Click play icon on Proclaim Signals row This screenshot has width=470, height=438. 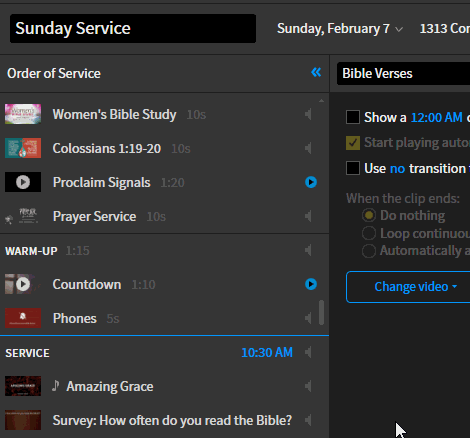[x=311, y=182]
